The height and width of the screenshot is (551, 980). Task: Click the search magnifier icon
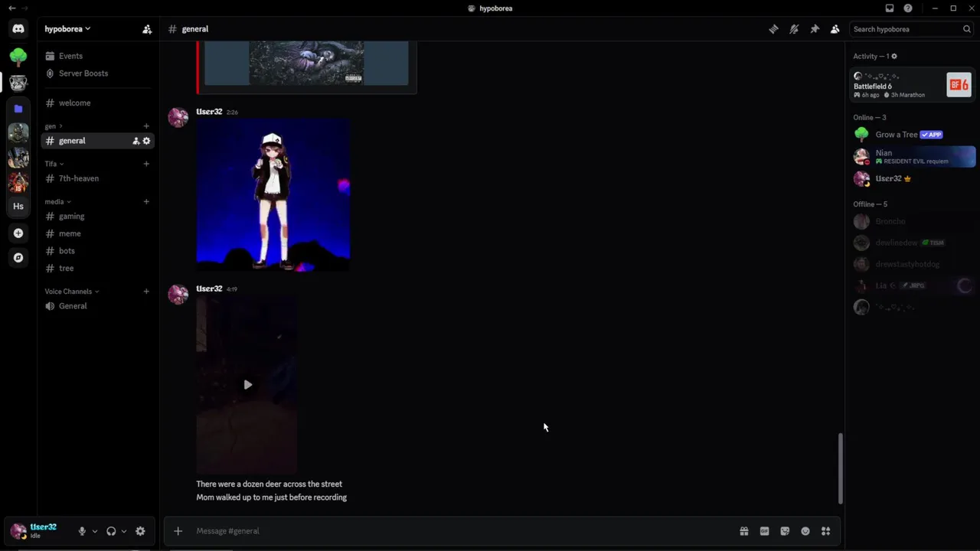(x=967, y=29)
